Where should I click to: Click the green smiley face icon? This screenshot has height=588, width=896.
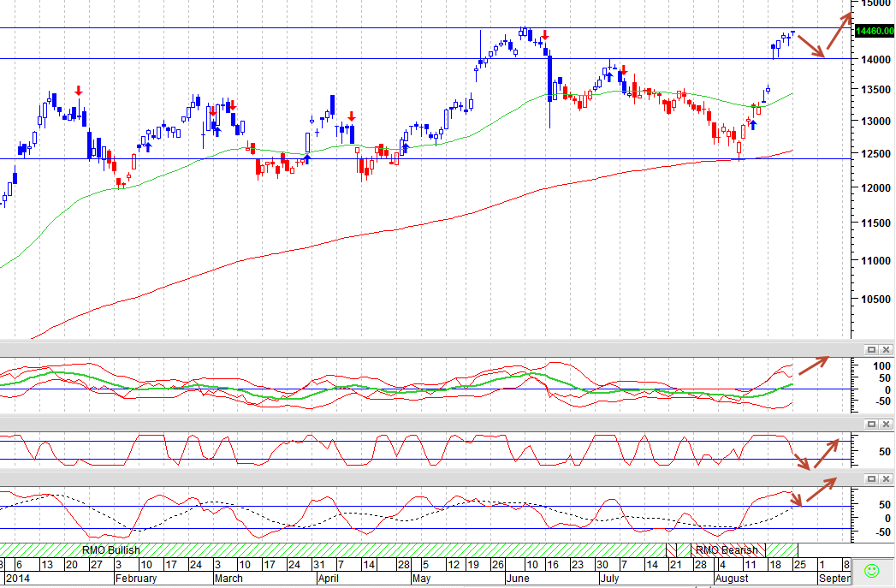point(871,570)
